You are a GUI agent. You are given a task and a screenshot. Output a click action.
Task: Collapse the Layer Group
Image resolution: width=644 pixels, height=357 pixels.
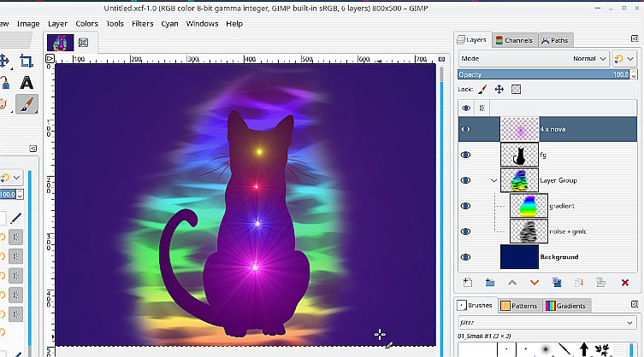(493, 181)
